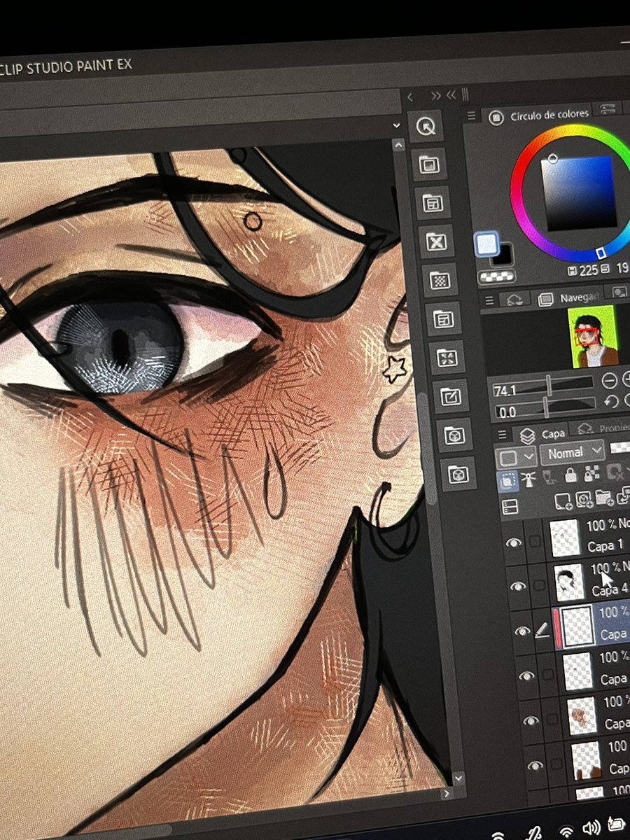The height and width of the screenshot is (840, 630).
Task: Open the layer palette color dropdown
Action: (x=517, y=458)
